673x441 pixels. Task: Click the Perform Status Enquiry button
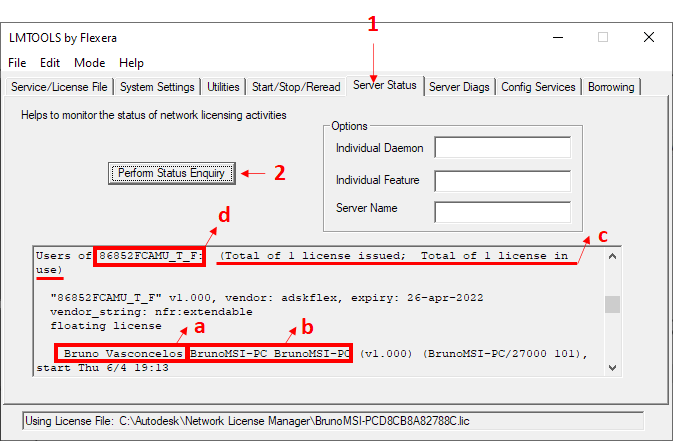[172, 173]
